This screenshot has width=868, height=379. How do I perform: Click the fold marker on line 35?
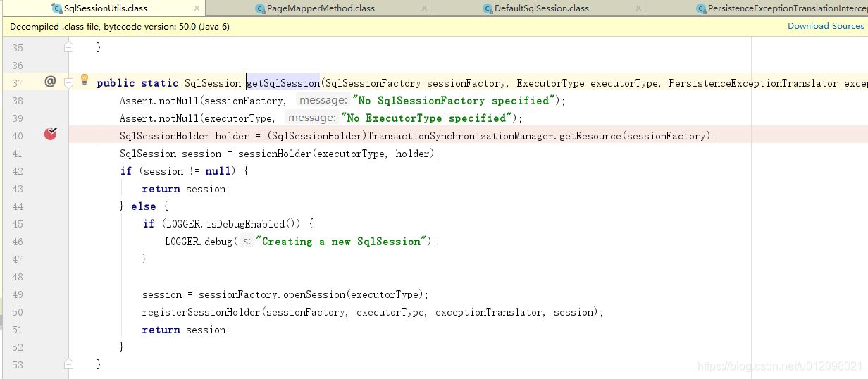pos(69,47)
